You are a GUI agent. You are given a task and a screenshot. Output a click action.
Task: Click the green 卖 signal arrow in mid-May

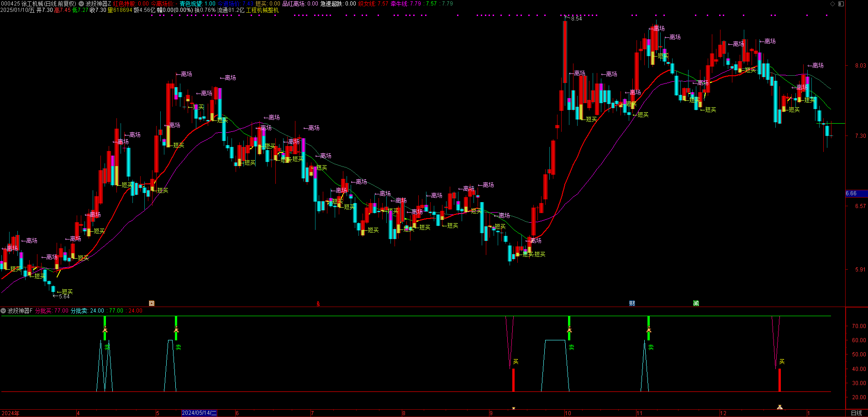point(176,328)
